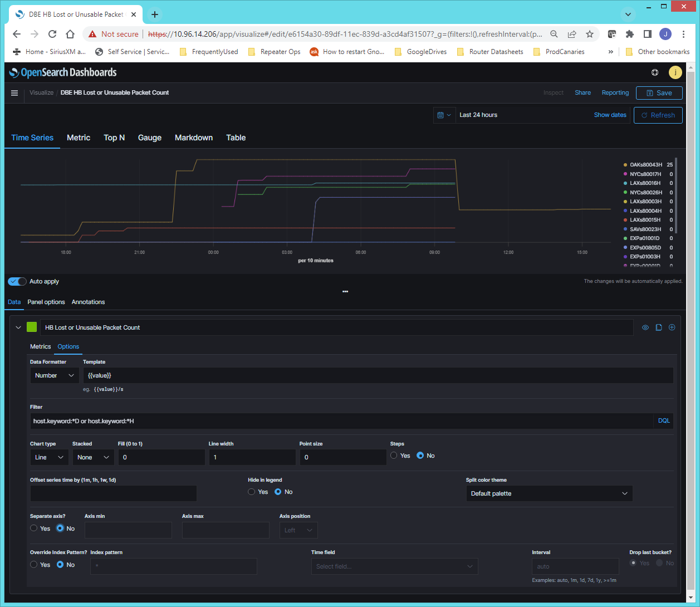
Task: Open the Chrome three-dot menu
Action: [x=683, y=34]
